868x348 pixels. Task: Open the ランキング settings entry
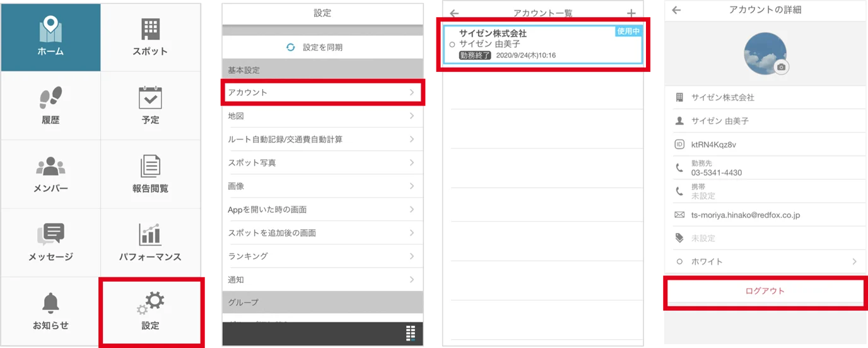[322, 256]
